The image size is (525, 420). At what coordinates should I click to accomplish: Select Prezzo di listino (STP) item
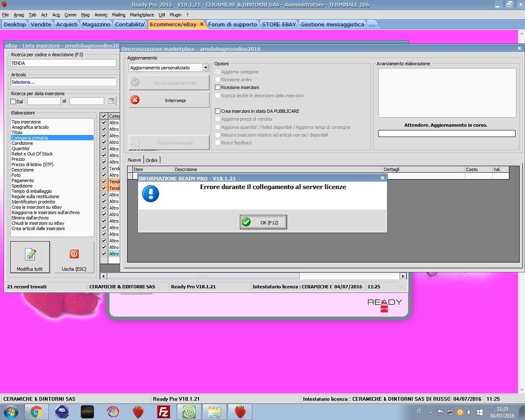click(x=52, y=164)
